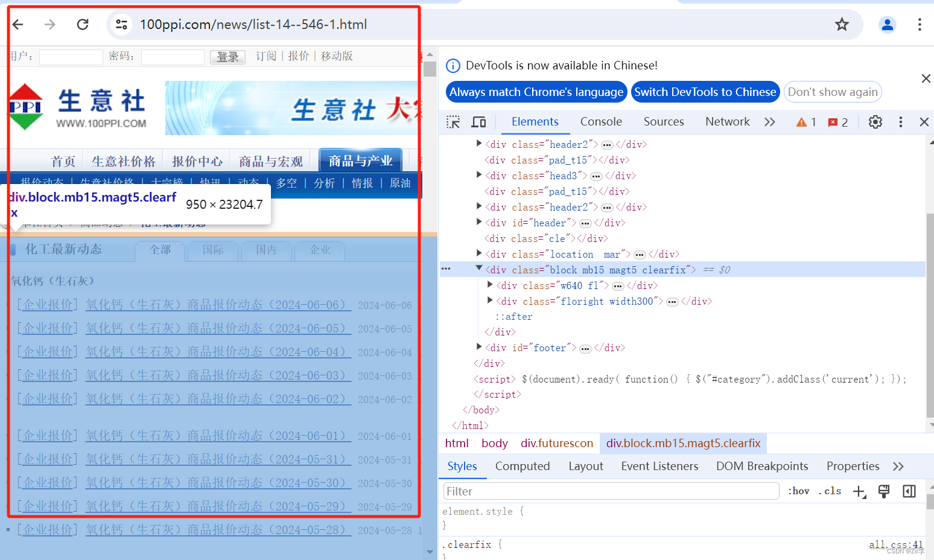The height and width of the screenshot is (560, 934).
Task: Toggle the .cls class editor
Action: click(830, 491)
